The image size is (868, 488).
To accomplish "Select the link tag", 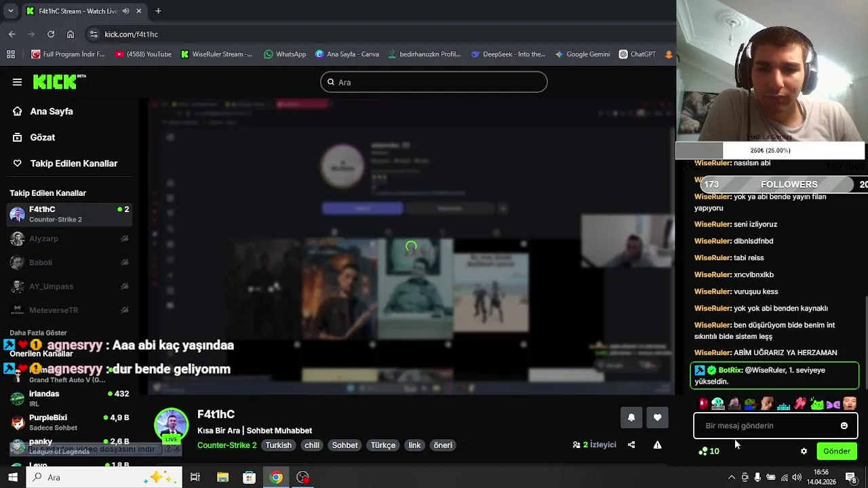I will [415, 445].
